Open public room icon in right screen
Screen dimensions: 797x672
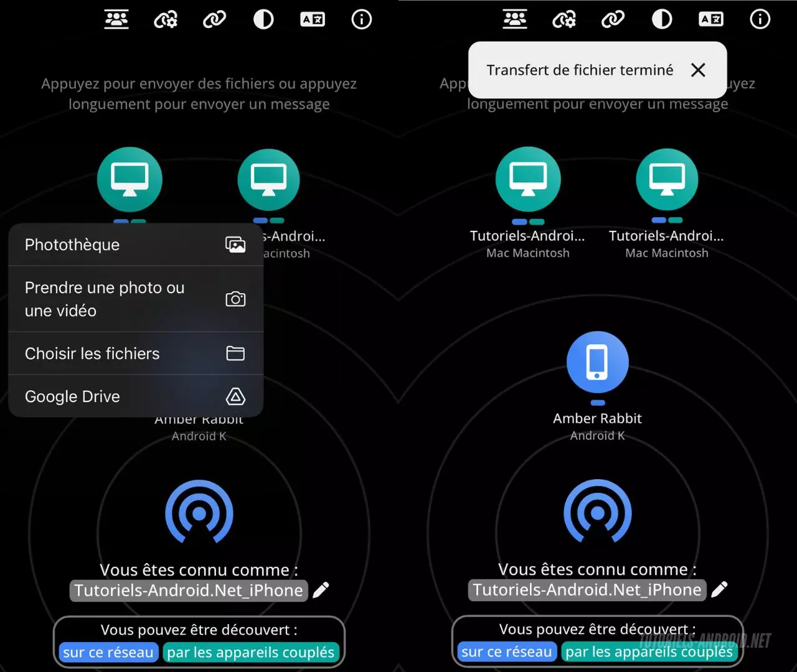click(x=515, y=19)
